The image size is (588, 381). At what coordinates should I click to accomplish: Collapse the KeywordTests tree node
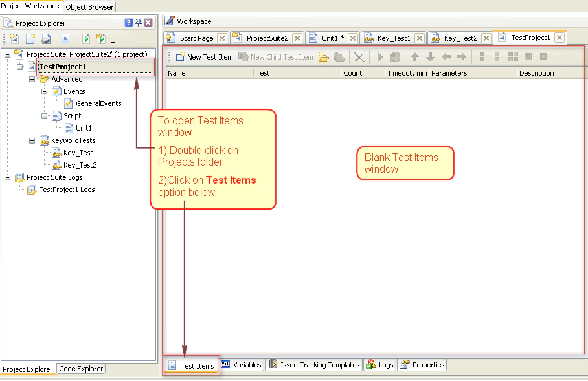point(32,140)
